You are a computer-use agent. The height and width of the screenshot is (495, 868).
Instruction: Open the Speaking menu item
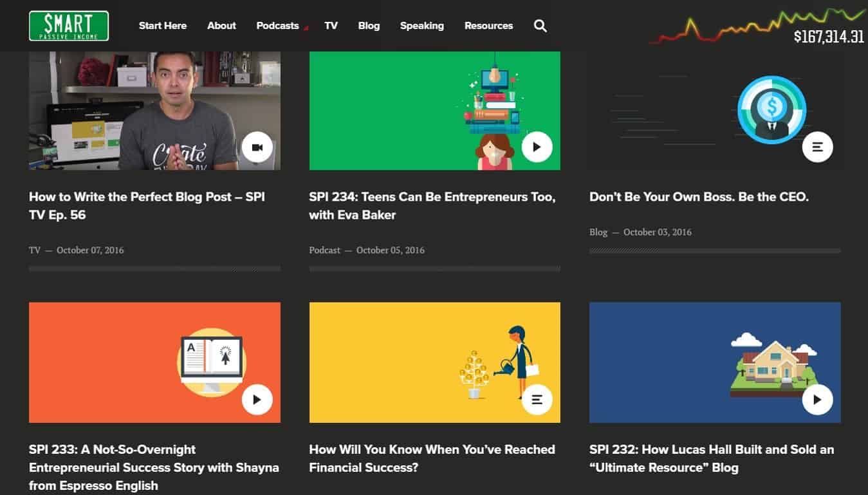point(421,26)
